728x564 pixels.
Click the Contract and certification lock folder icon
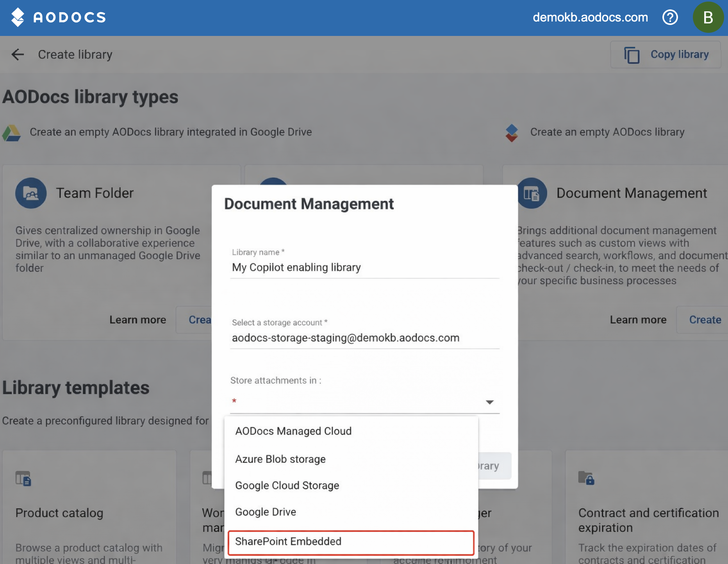coord(586,478)
